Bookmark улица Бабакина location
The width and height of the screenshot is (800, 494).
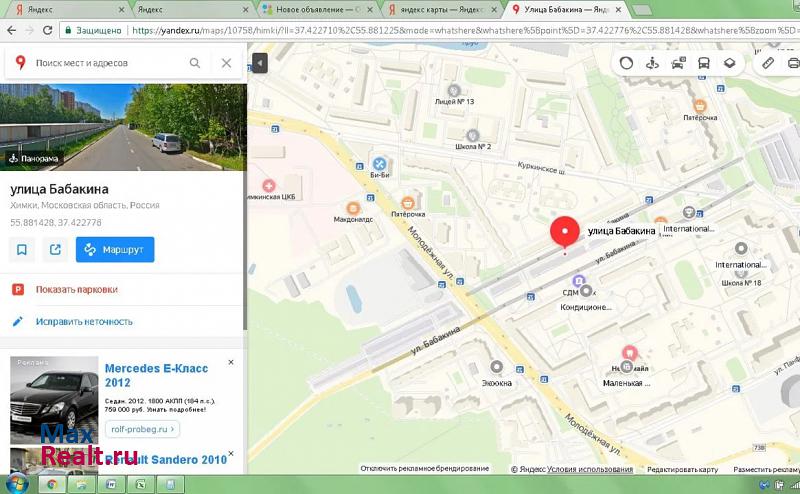[22, 249]
